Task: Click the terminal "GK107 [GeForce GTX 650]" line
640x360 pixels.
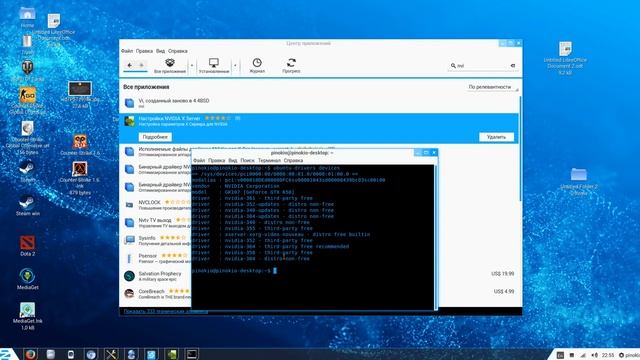Action: [243, 192]
